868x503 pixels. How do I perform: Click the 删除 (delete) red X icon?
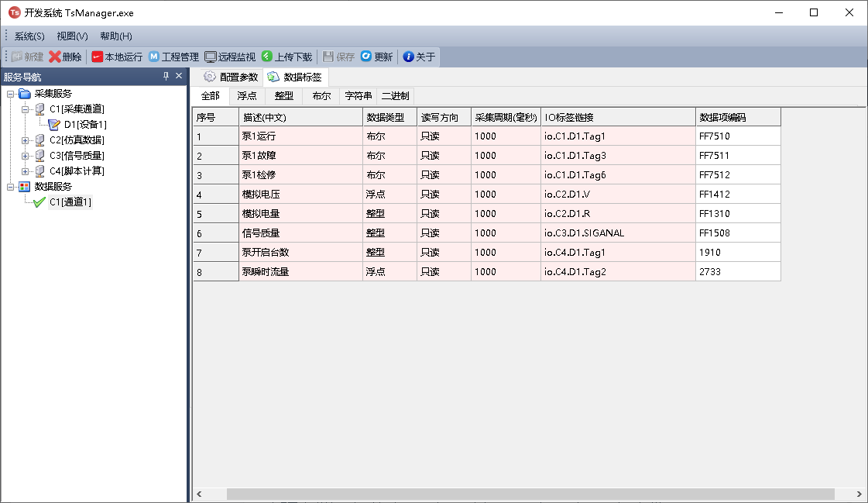pyautogui.click(x=55, y=57)
